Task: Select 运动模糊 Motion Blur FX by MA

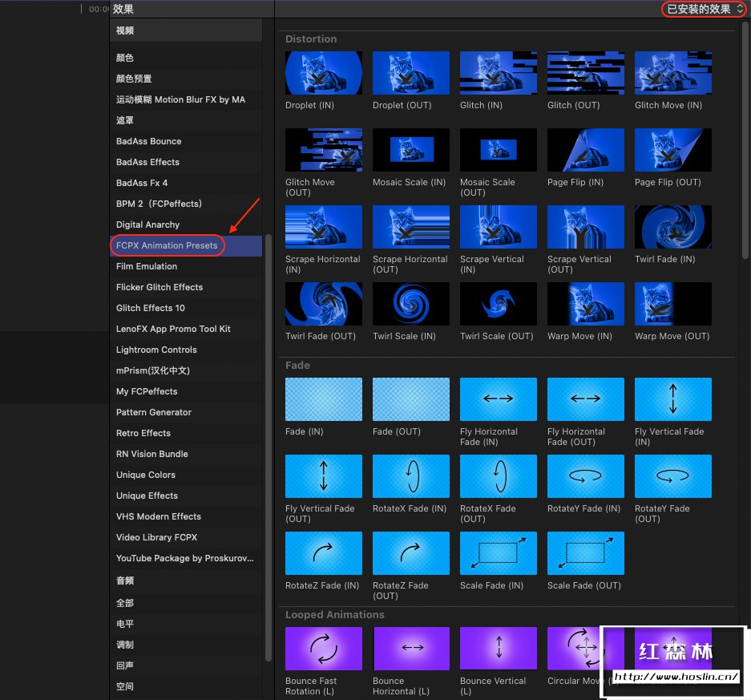Action: coord(186,99)
